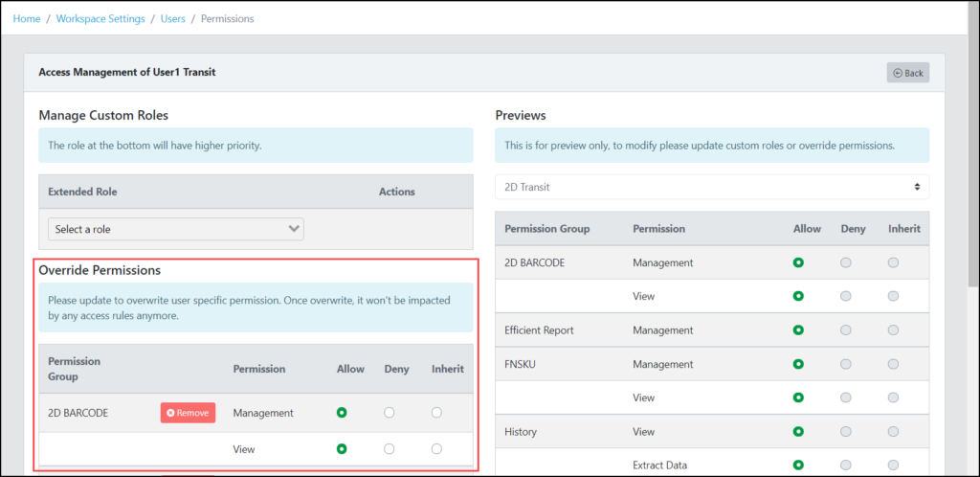Screen dimensions: 980x477
Task: Open the 2D Transit preview dropdown
Action: tap(712, 187)
